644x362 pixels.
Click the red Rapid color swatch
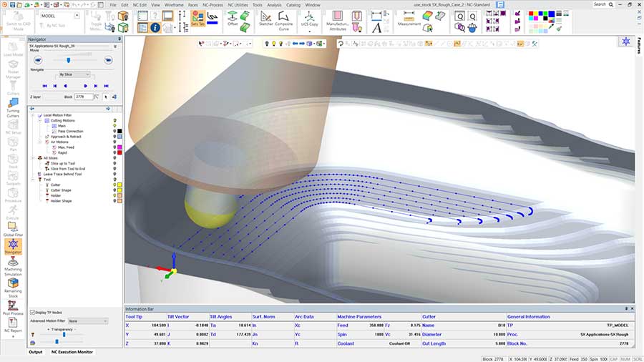(x=120, y=152)
